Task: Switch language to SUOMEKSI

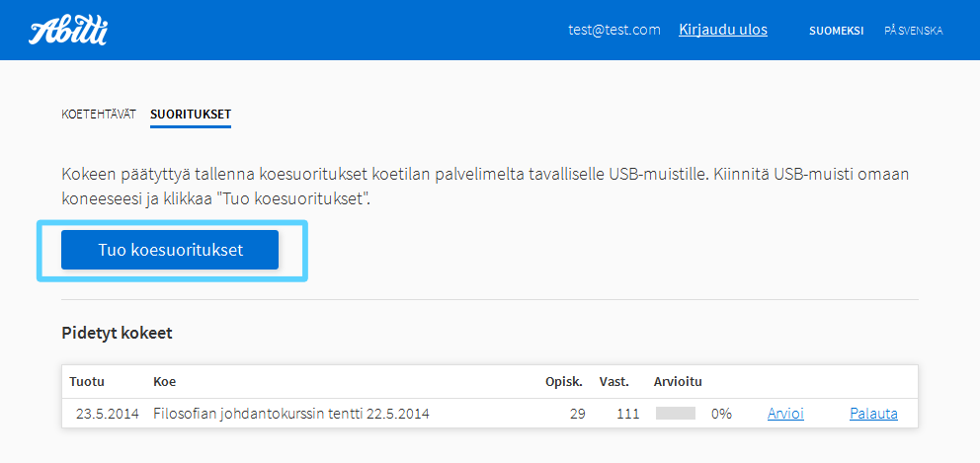Action: click(836, 31)
